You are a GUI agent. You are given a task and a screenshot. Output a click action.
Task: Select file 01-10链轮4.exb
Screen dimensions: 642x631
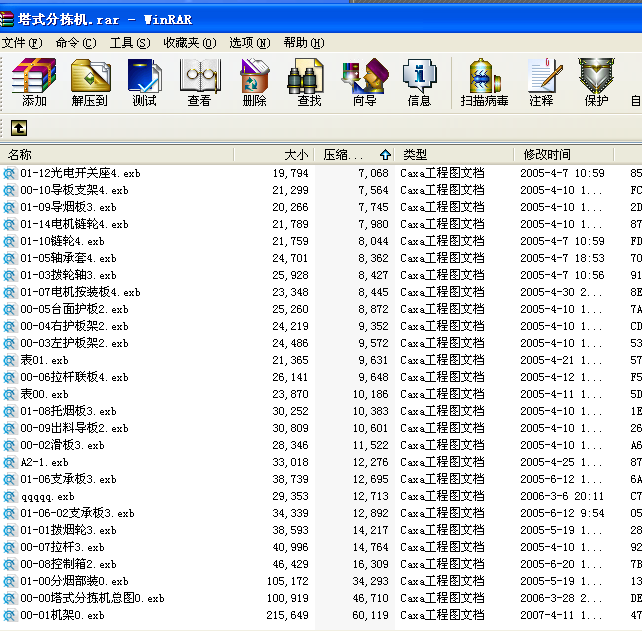(x=62, y=241)
